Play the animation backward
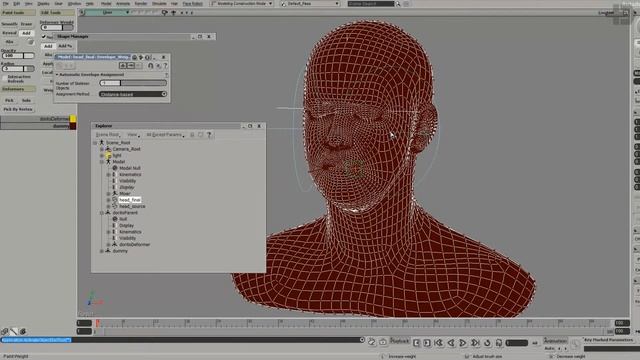 (x=451, y=343)
